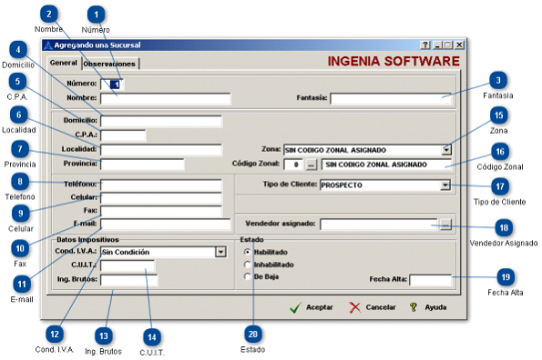Screen dimensions: 542x360
Task: Switch to the General tab
Action: (x=63, y=63)
